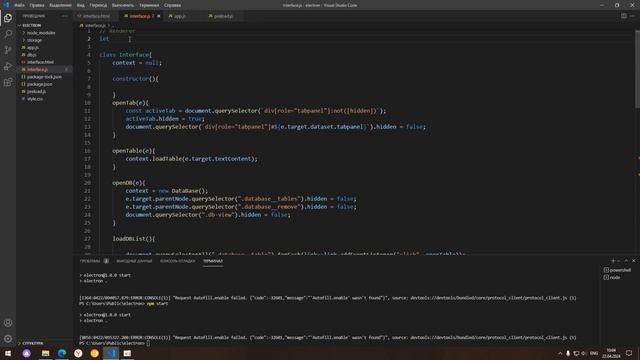Select the powershell terminal instance
This screenshot has width=640, height=360.
[x=618, y=270]
